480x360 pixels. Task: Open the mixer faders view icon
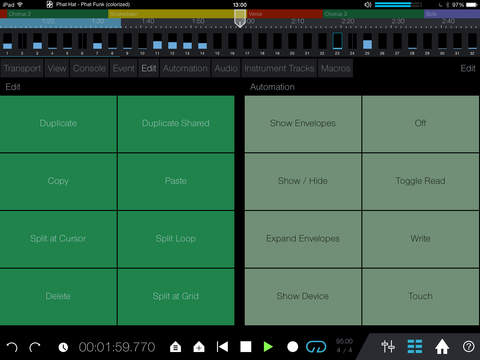(388, 347)
